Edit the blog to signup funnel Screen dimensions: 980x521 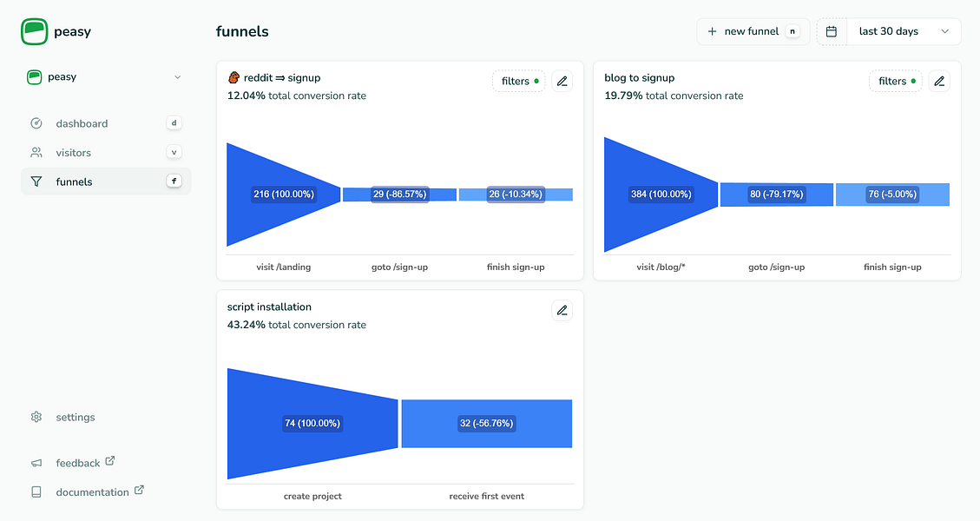[939, 82]
